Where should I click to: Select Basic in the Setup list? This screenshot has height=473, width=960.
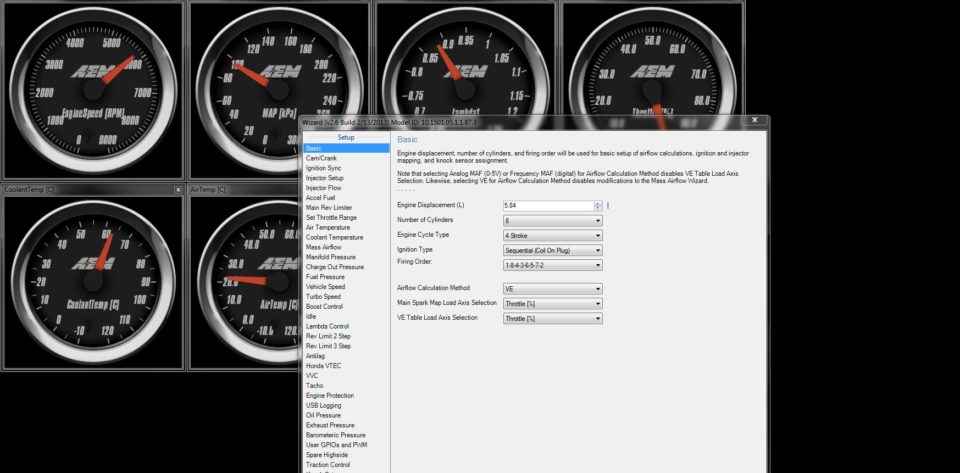[x=346, y=148]
